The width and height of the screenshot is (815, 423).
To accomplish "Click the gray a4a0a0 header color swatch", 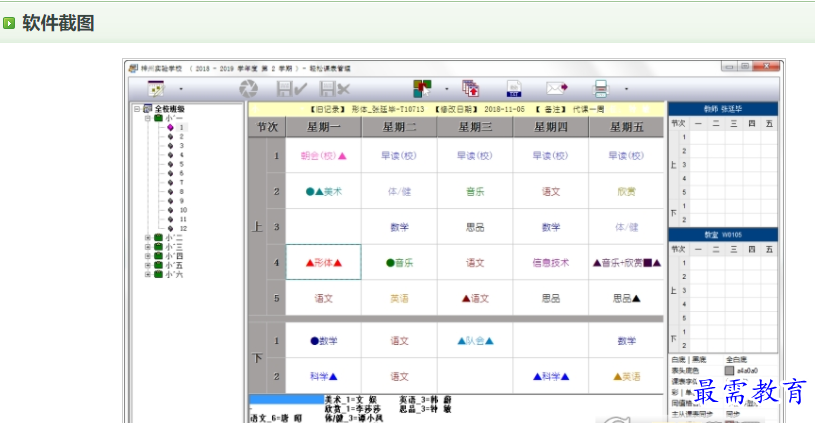I will click(x=729, y=370).
